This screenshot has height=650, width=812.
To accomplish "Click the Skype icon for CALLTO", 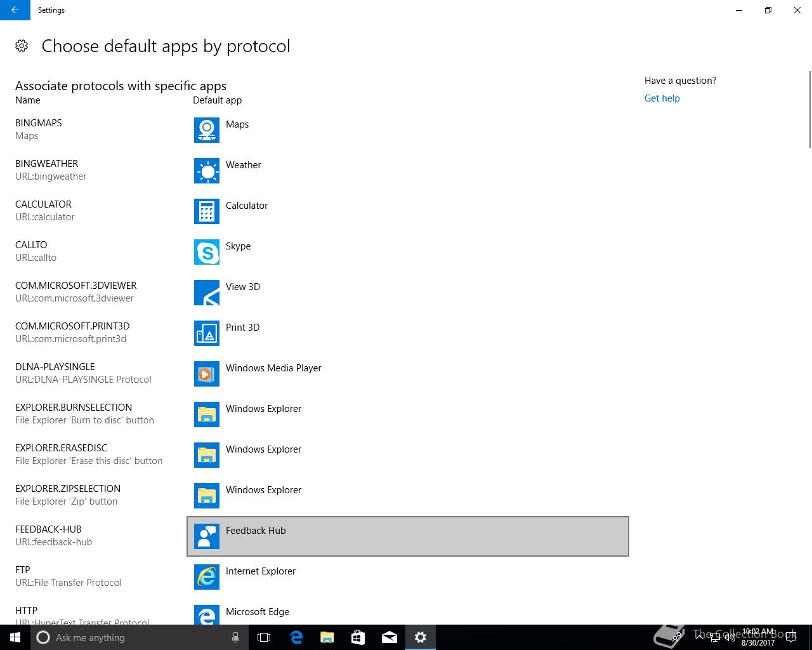I will click(207, 252).
